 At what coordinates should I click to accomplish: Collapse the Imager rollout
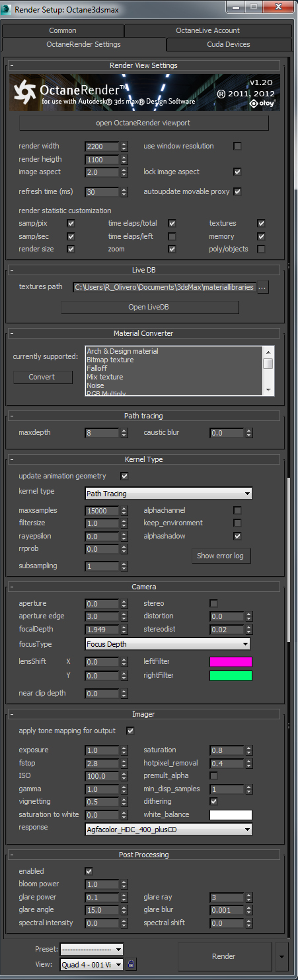click(143, 713)
